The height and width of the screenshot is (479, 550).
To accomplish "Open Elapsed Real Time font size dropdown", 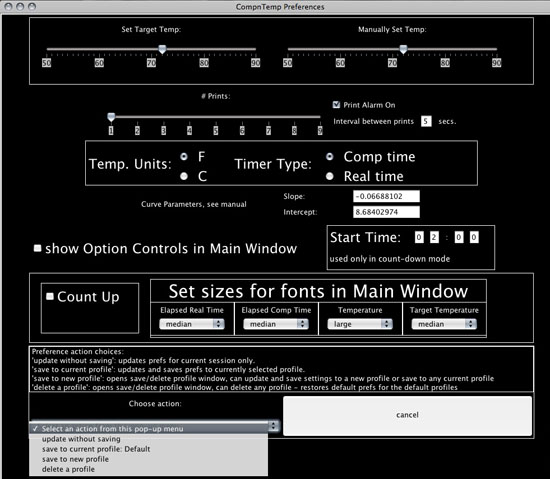I will coord(192,324).
